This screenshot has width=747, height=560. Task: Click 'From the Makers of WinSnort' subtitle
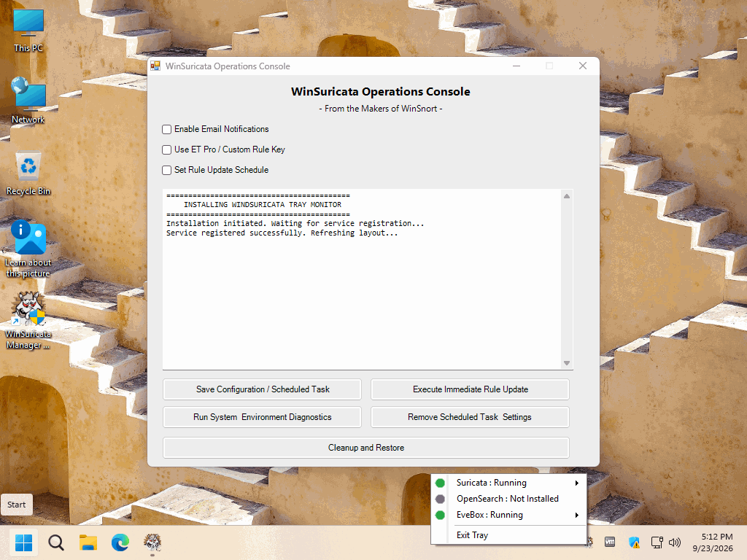pyautogui.click(x=381, y=109)
